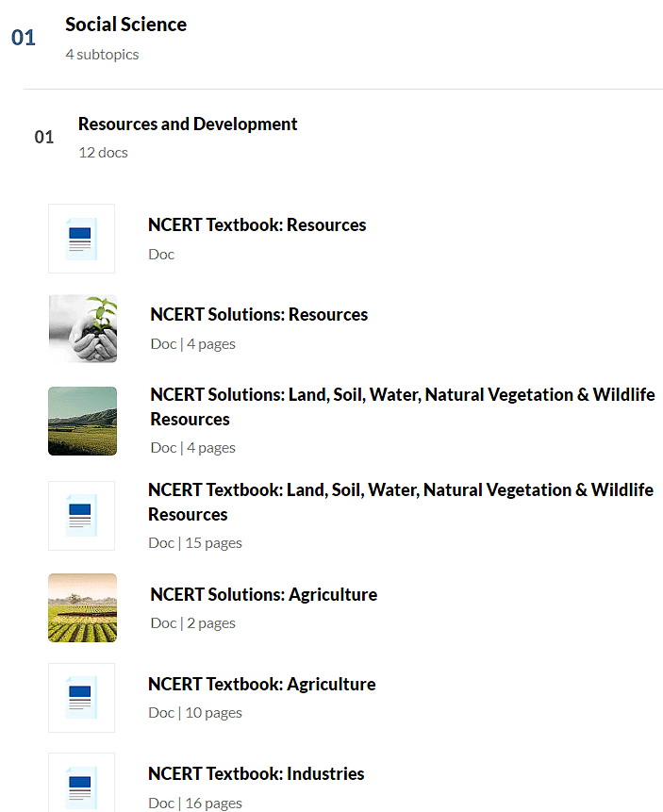Click the 01 number beside Resources and Development
Screen dimensions: 663x812
pos(44,138)
